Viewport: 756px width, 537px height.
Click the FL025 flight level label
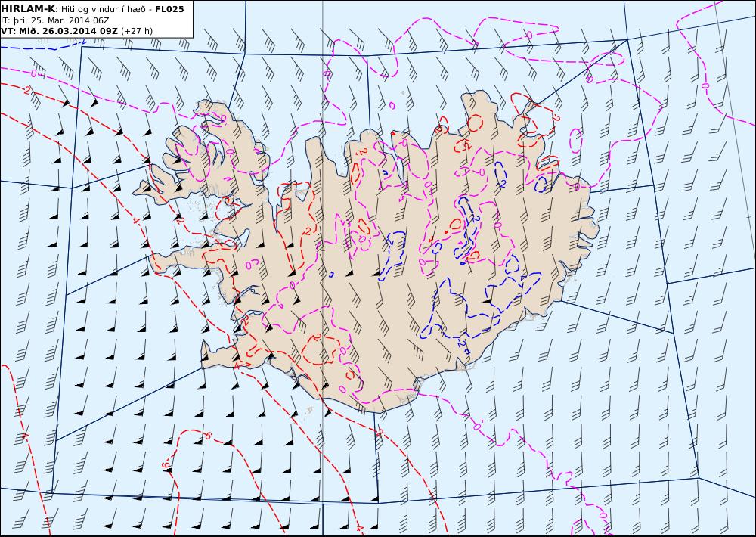[x=169, y=9]
